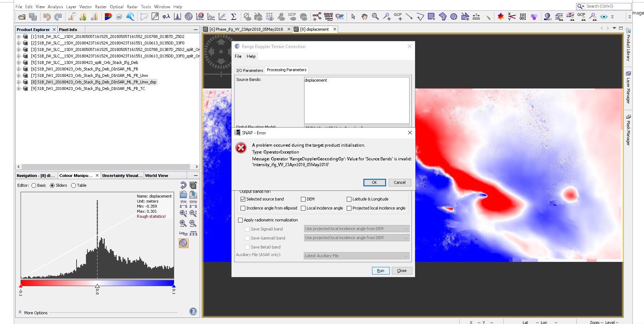
Task: Open colour manipulation help icon
Action: point(193,311)
